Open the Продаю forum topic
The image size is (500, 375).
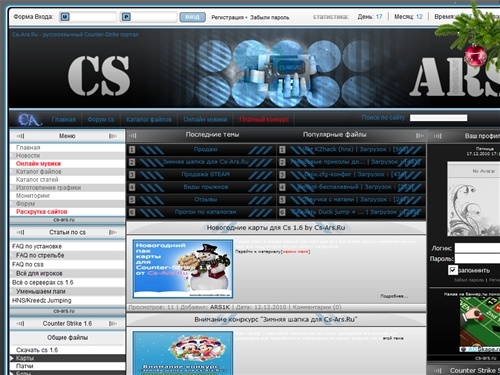[x=206, y=149]
